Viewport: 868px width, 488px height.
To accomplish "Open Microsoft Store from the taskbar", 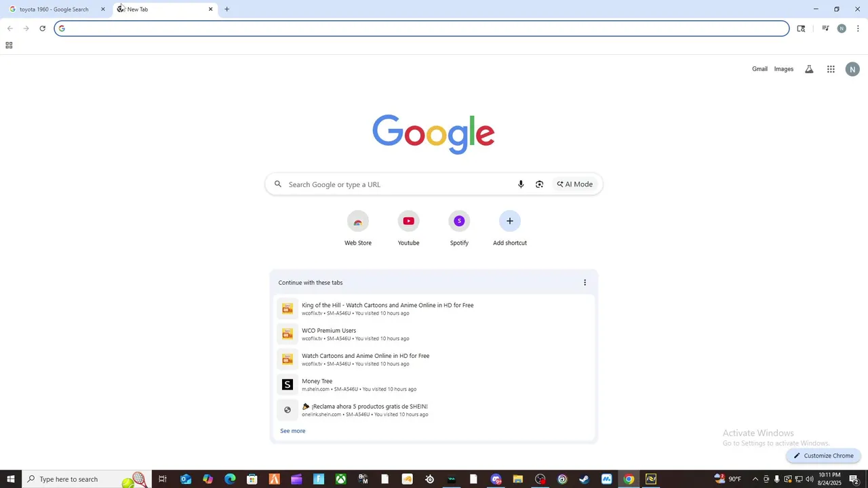I will pyautogui.click(x=252, y=479).
